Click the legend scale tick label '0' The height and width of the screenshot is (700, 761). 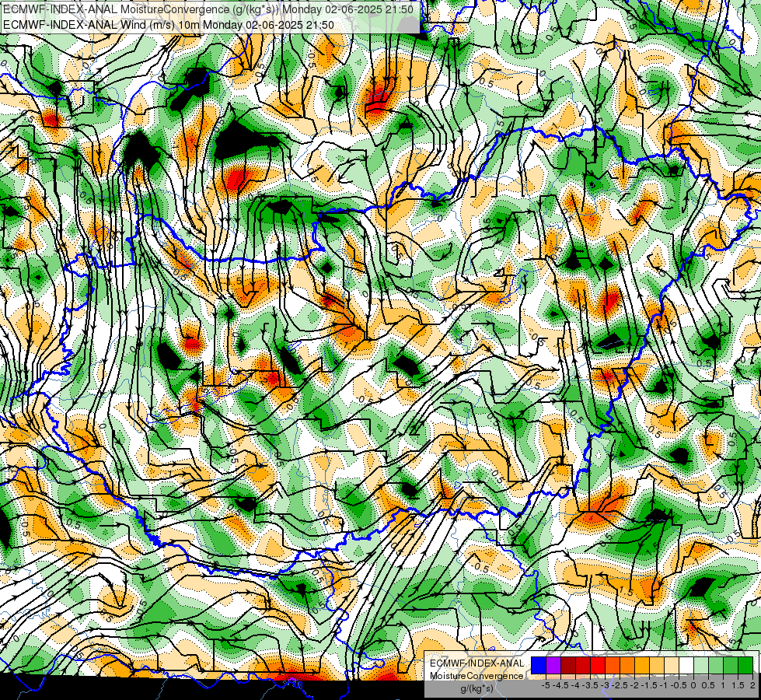pos(693,685)
